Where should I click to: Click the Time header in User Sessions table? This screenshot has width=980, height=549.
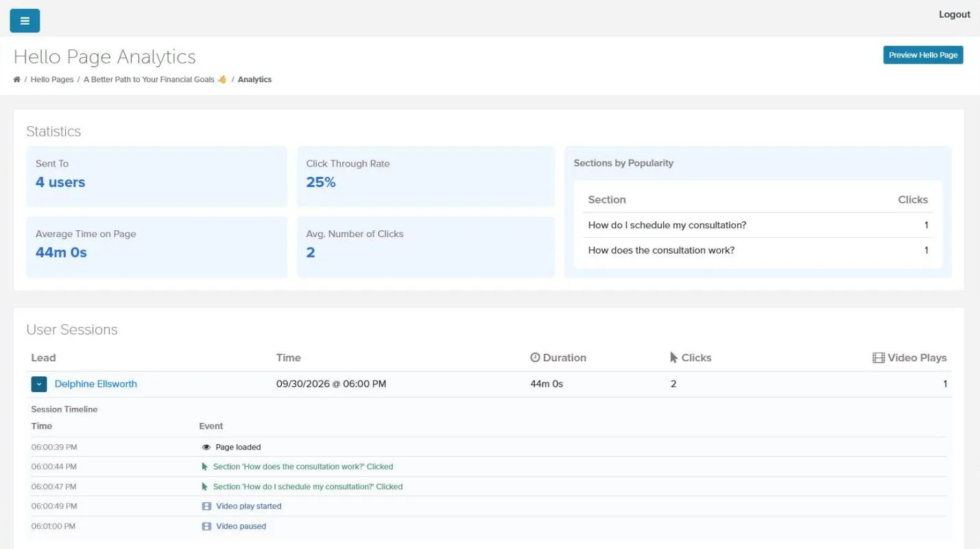coord(288,358)
